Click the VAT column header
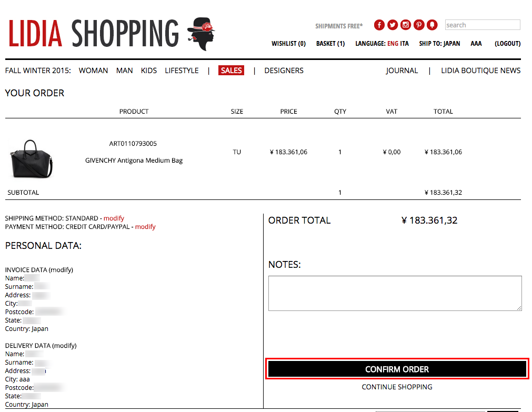532x412 pixels. [x=392, y=112]
